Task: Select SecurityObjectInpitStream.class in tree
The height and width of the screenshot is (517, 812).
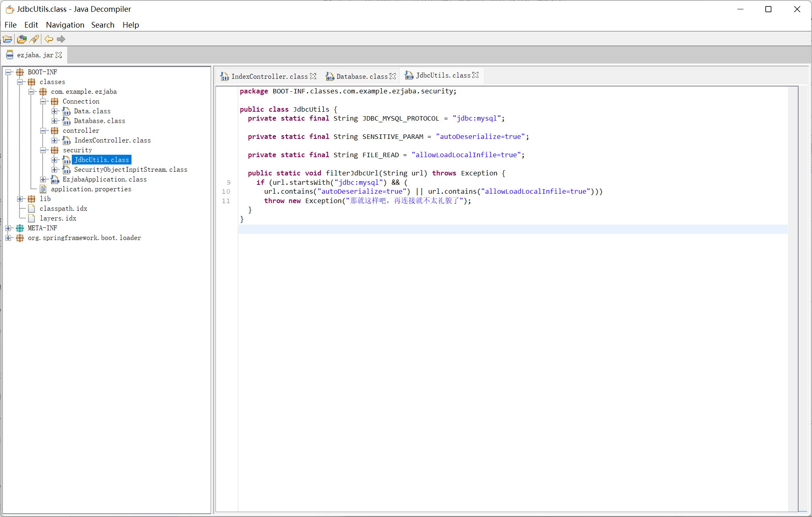Action: (x=130, y=170)
